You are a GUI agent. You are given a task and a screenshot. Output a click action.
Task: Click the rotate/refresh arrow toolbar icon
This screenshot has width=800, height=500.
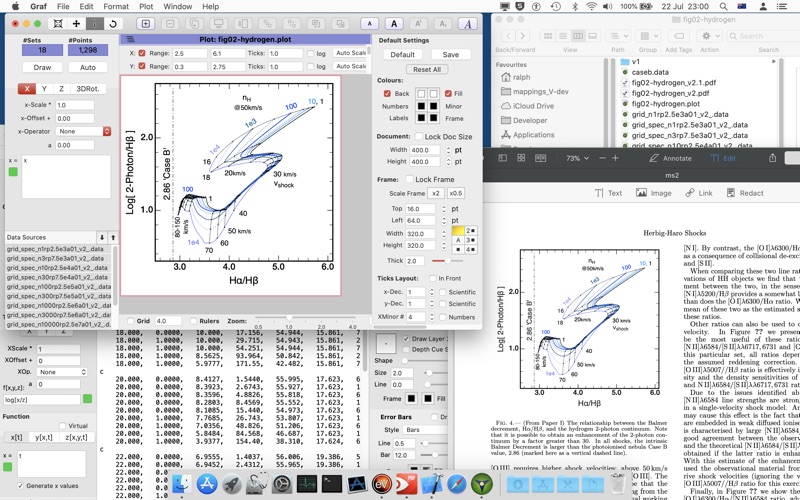(113, 23)
